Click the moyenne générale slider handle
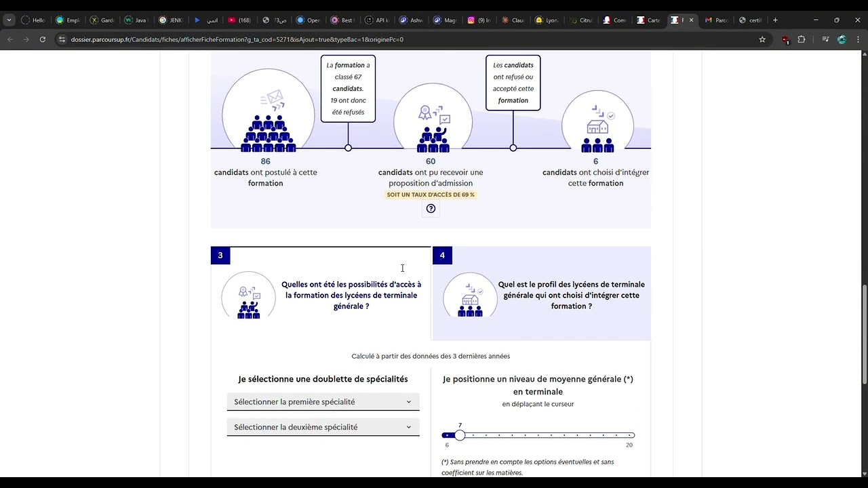The width and height of the screenshot is (868, 488). (x=460, y=435)
